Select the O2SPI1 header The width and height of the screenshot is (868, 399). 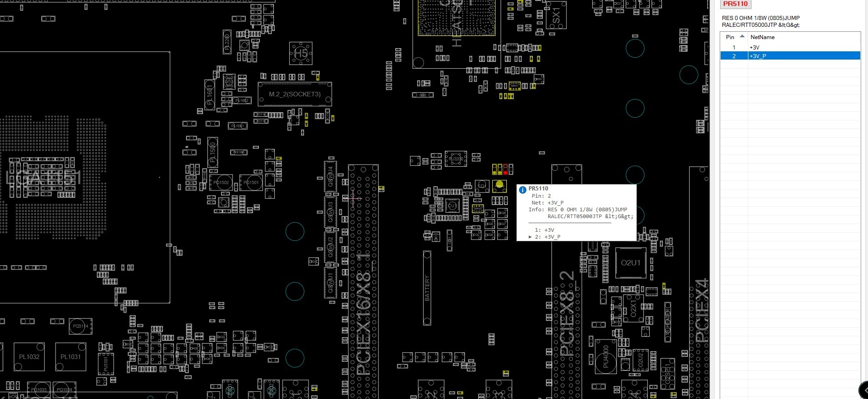click(x=667, y=374)
